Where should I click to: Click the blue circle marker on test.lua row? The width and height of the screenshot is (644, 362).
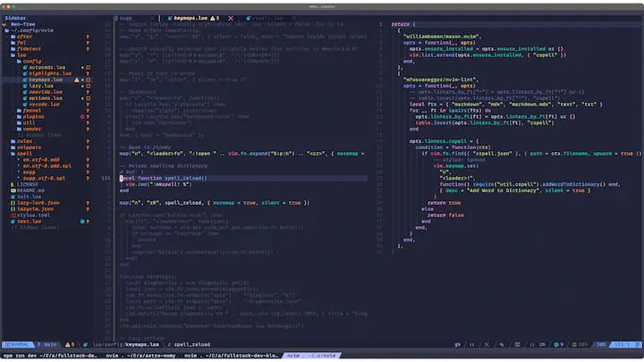click(82, 222)
